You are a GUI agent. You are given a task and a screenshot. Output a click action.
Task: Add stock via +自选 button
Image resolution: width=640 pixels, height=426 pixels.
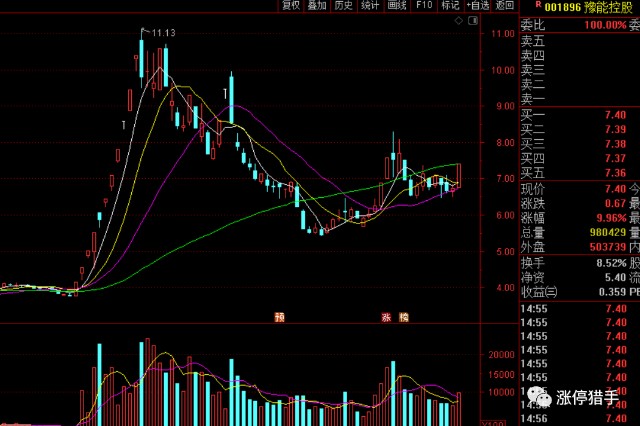(478, 5)
